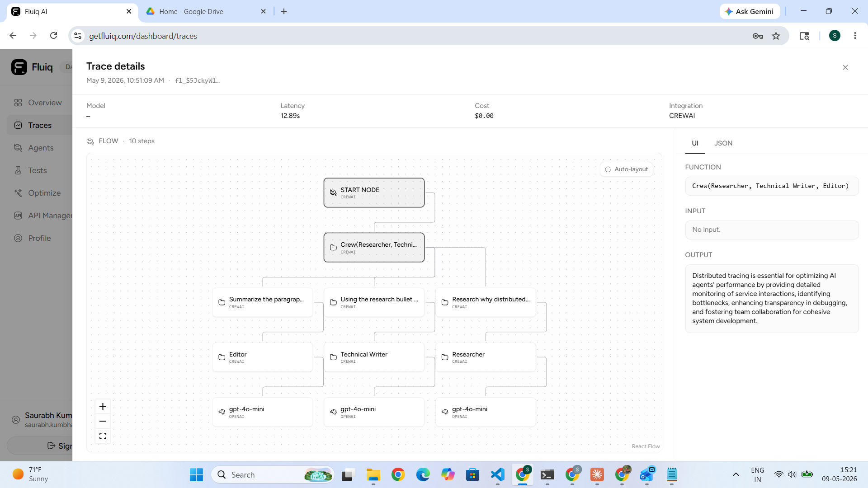Click the taskbar Search box
Viewport: 868px width, 488px height.
tap(273, 474)
